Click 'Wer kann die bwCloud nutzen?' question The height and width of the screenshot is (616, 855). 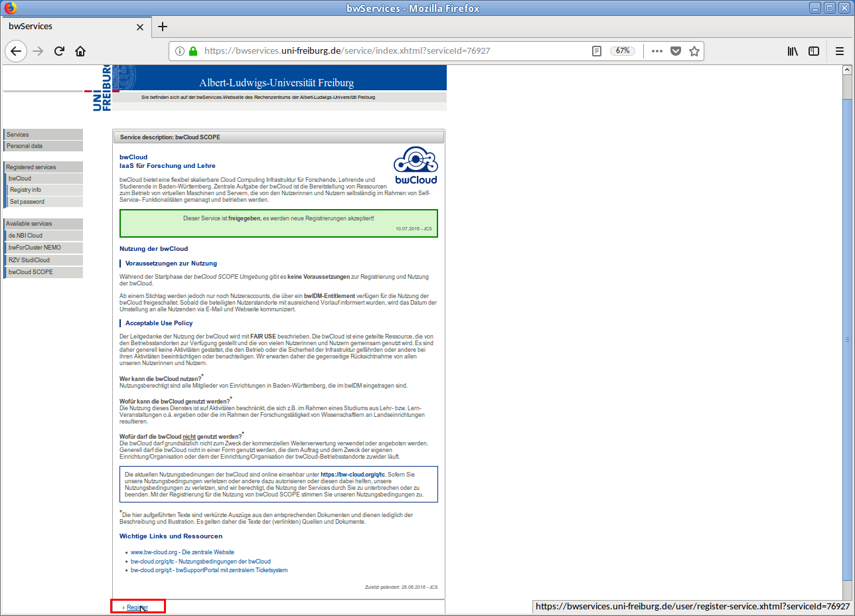click(160, 378)
